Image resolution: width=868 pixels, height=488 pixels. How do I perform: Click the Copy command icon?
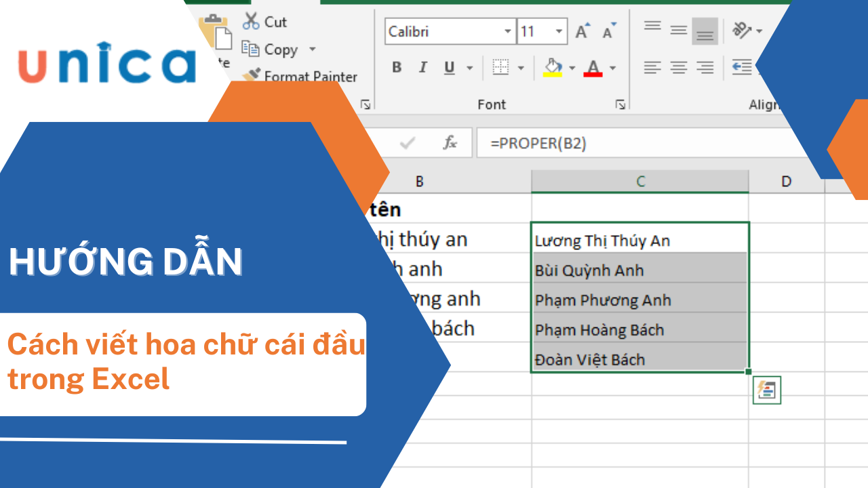pyautogui.click(x=252, y=49)
